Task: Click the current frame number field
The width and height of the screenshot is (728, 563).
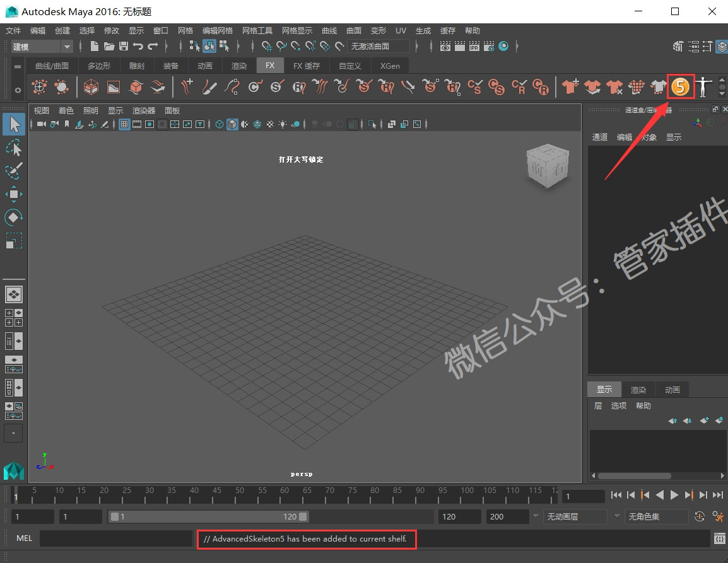Action: tap(583, 496)
